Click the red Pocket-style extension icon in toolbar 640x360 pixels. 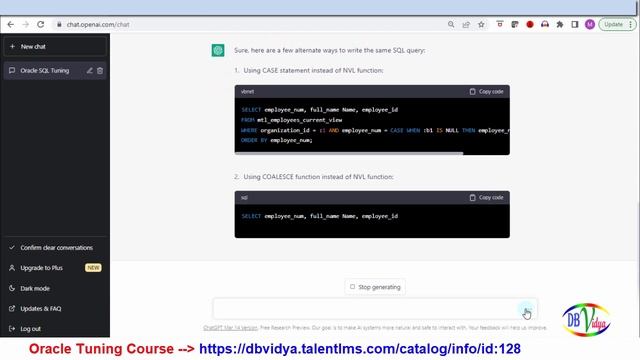pyautogui.click(x=500, y=24)
